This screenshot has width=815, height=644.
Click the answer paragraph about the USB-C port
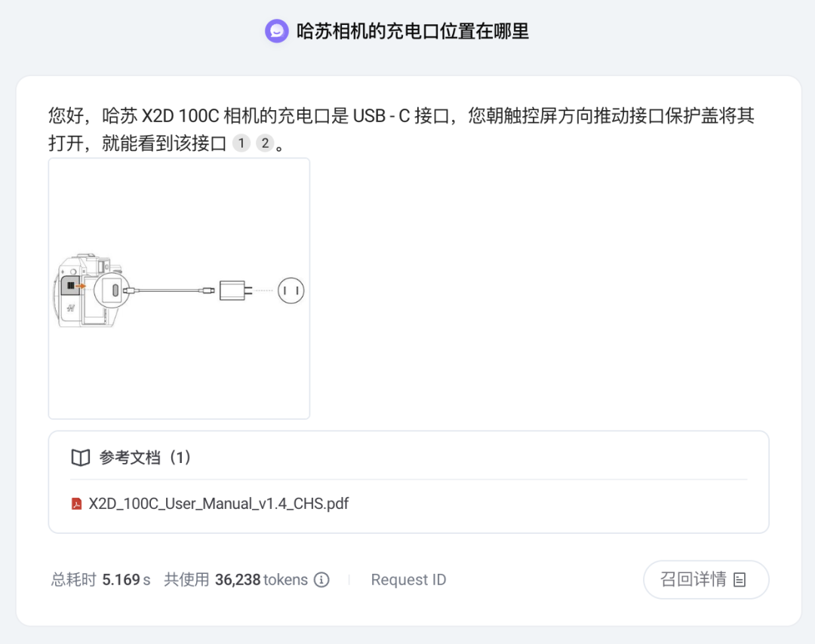401,129
